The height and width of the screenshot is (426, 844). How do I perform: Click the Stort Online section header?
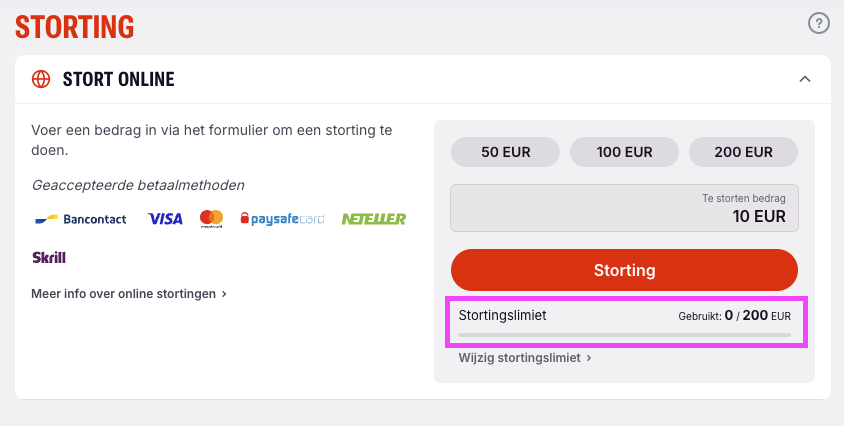point(423,79)
